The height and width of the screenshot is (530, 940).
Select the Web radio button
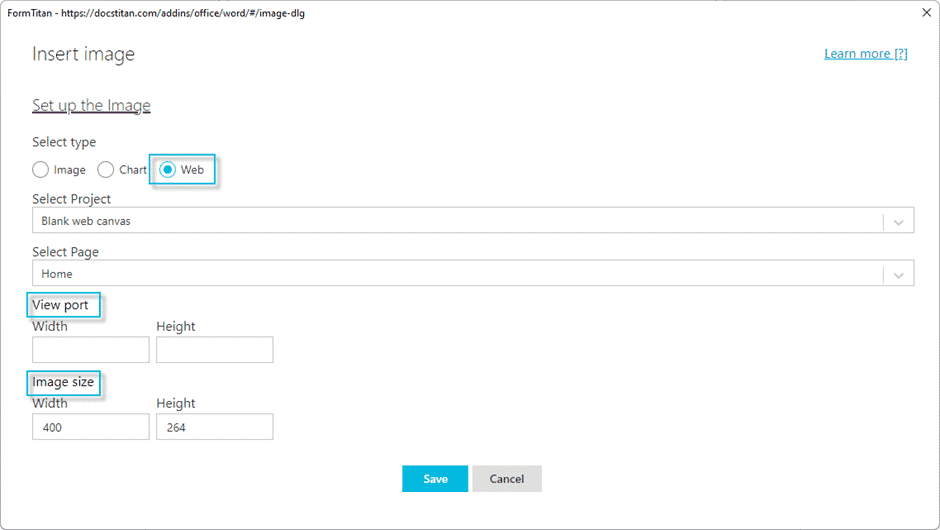[168, 170]
